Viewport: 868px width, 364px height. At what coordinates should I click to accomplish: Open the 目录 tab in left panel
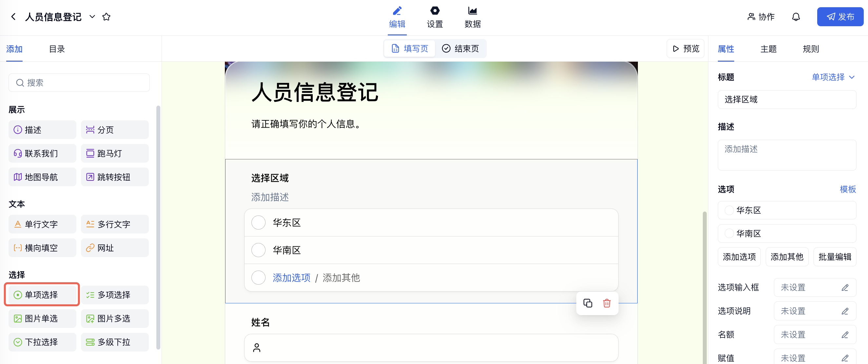[x=57, y=49]
